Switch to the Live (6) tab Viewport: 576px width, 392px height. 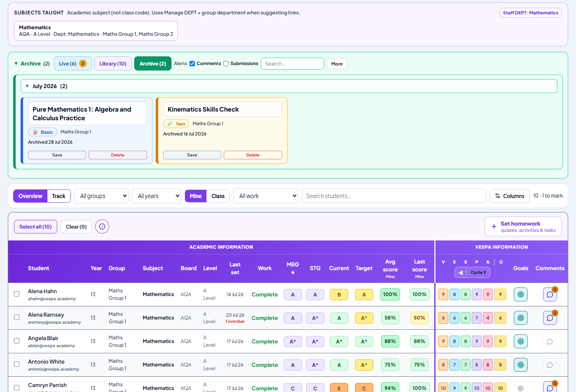coord(73,63)
